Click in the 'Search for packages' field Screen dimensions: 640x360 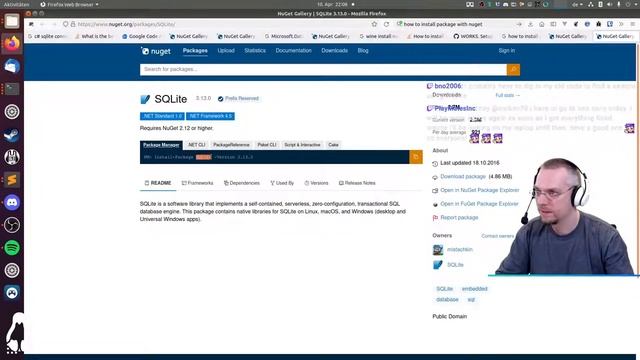[323, 69]
